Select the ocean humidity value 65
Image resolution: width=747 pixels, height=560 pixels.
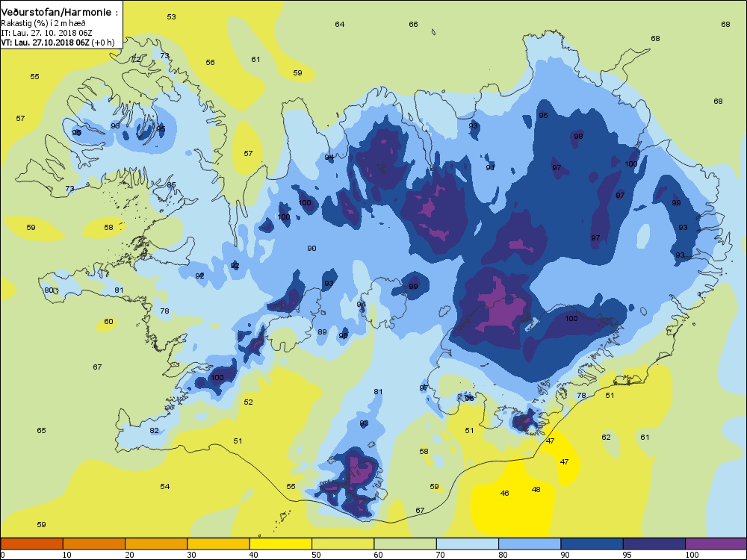pos(41,431)
